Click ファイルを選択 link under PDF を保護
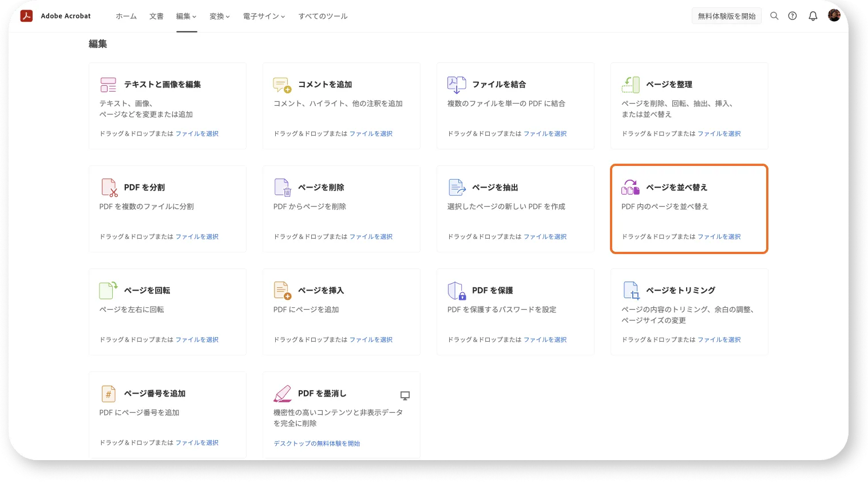868x483 pixels. (x=545, y=340)
